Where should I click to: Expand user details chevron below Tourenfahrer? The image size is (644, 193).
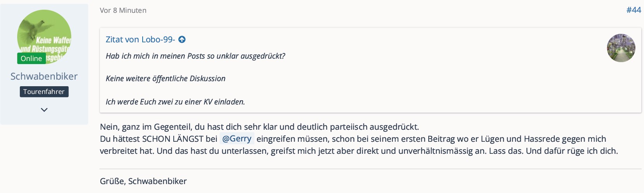pos(44,110)
